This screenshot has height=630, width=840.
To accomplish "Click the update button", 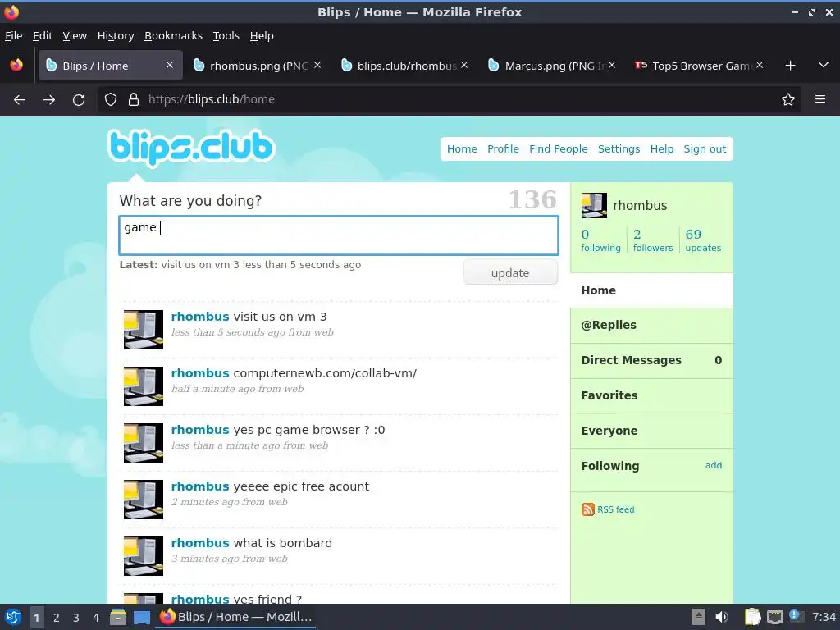I will (510, 272).
